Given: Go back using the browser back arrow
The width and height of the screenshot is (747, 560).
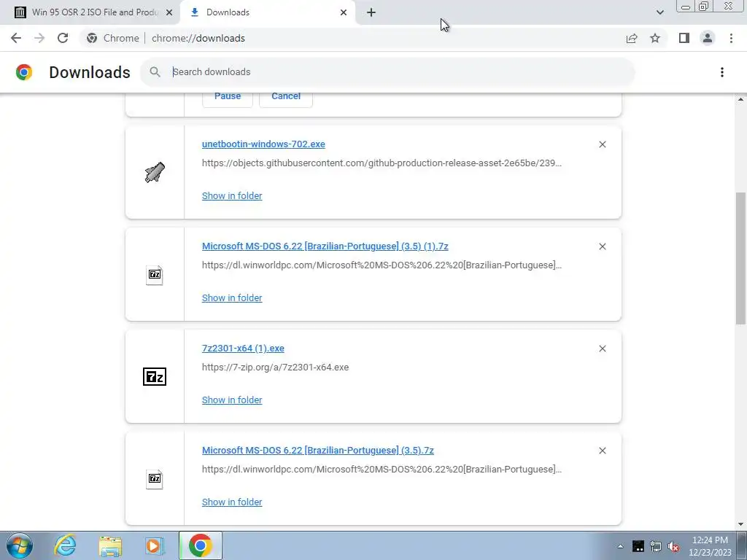Looking at the screenshot, I should (x=16, y=38).
